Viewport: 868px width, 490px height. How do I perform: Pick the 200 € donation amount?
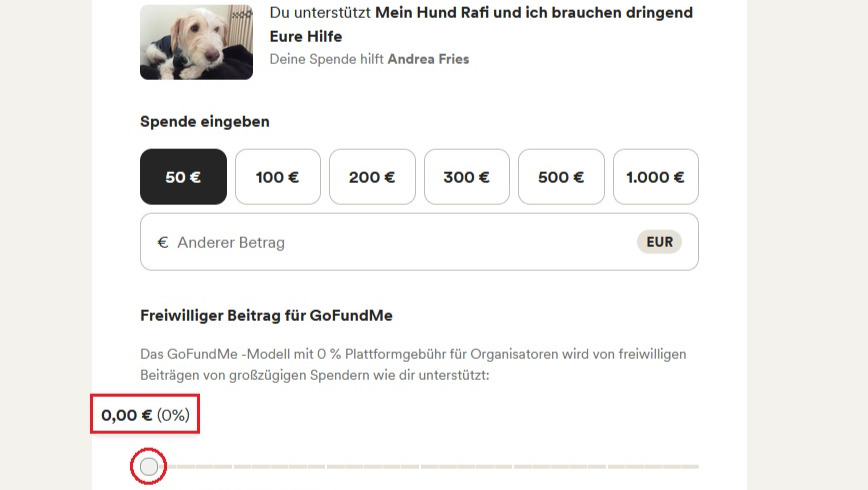[372, 177]
